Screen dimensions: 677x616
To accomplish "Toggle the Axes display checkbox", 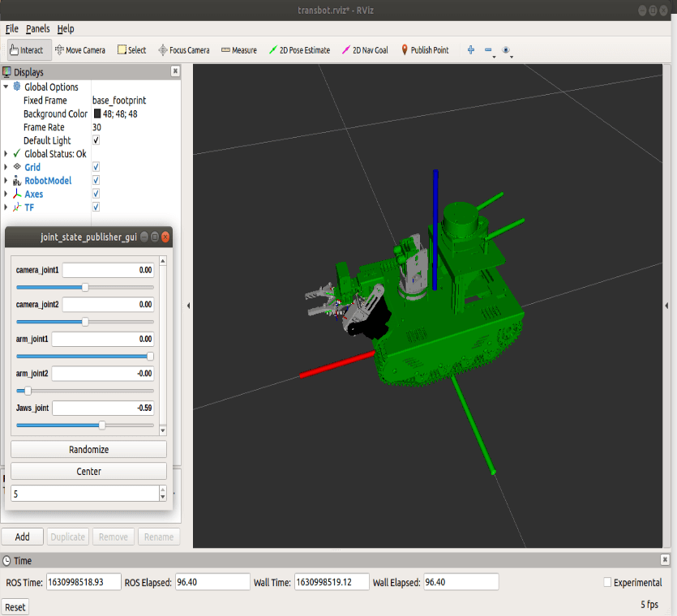I will click(96, 194).
